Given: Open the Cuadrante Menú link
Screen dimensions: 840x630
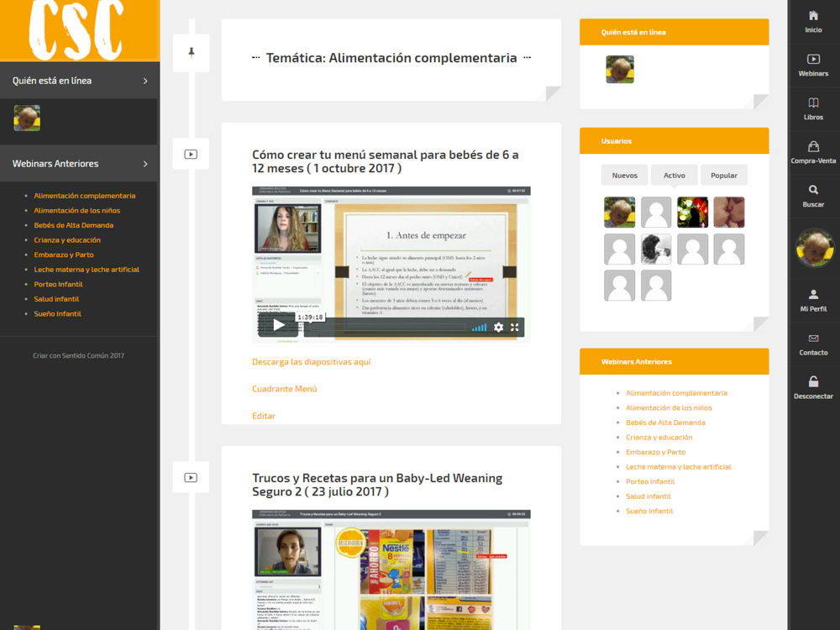Looking at the screenshot, I should click(285, 388).
